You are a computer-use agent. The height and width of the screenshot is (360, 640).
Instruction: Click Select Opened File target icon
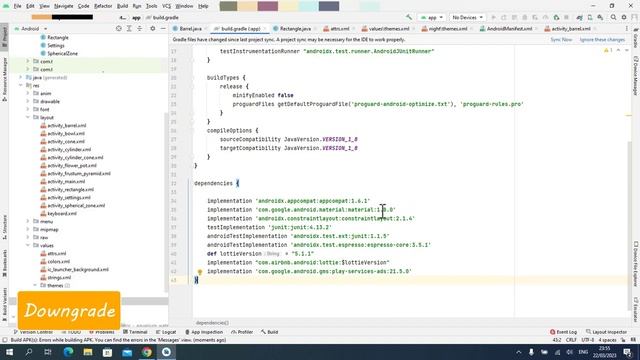pos(118,29)
